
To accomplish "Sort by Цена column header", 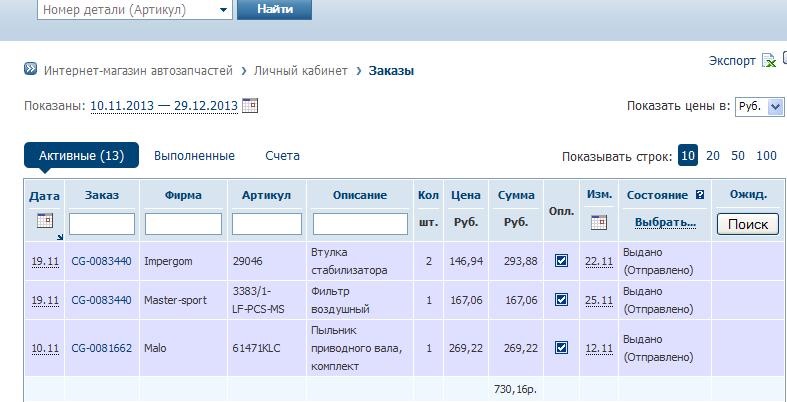I will coord(466,195).
